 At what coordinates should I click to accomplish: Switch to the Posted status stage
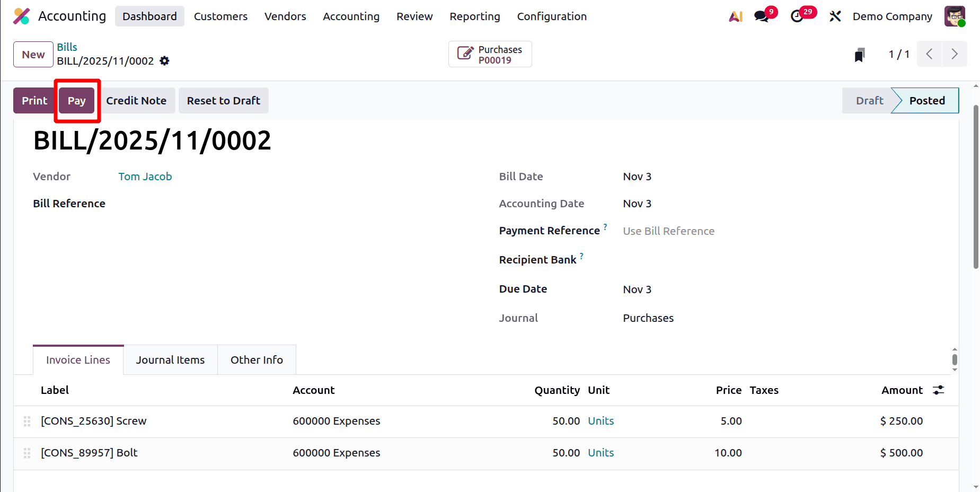click(x=926, y=100)
